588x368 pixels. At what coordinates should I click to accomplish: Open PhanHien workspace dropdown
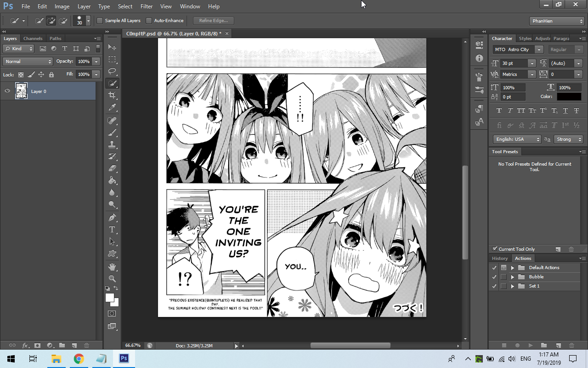click(x=557, y=21)
